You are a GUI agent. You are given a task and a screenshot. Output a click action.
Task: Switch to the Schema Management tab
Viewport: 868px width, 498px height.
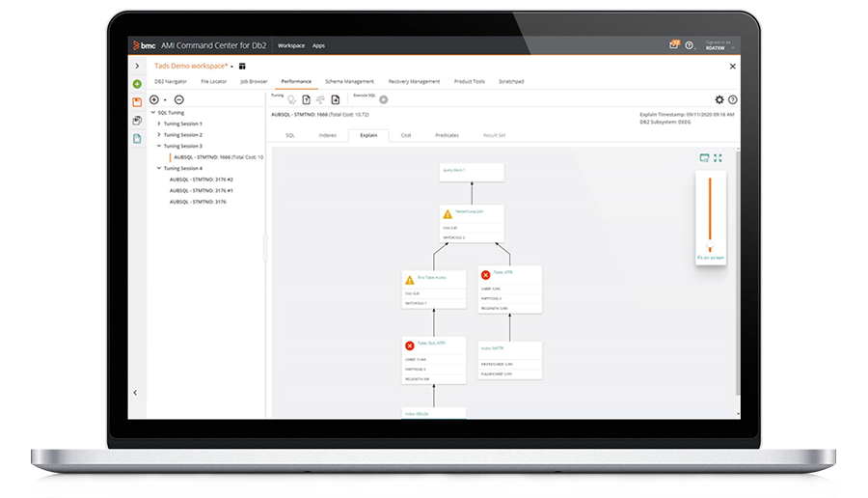(347, 82)
